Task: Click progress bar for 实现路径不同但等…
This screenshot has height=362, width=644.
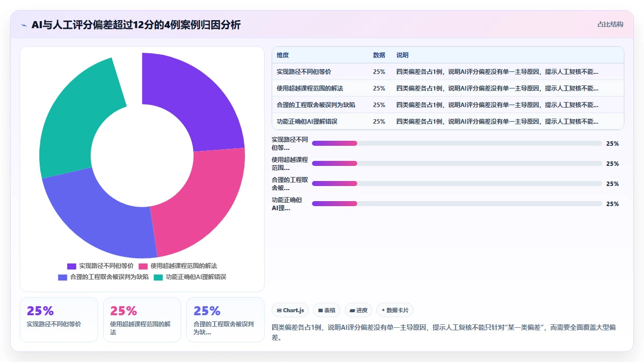Action: (457, 143)
